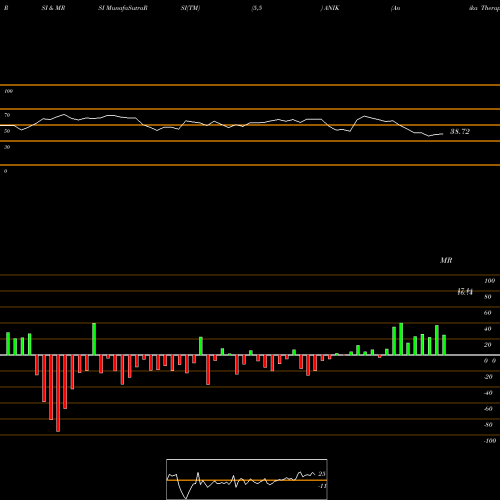500x500 pixels.
Task: Click the tallest red histogram bar
Action: (x=58, y=393)
